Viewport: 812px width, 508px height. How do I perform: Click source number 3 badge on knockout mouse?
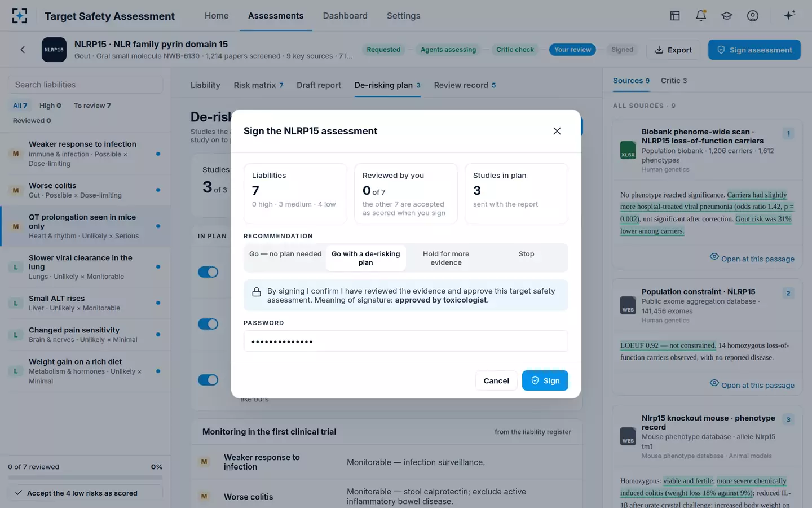coord(788,419)
